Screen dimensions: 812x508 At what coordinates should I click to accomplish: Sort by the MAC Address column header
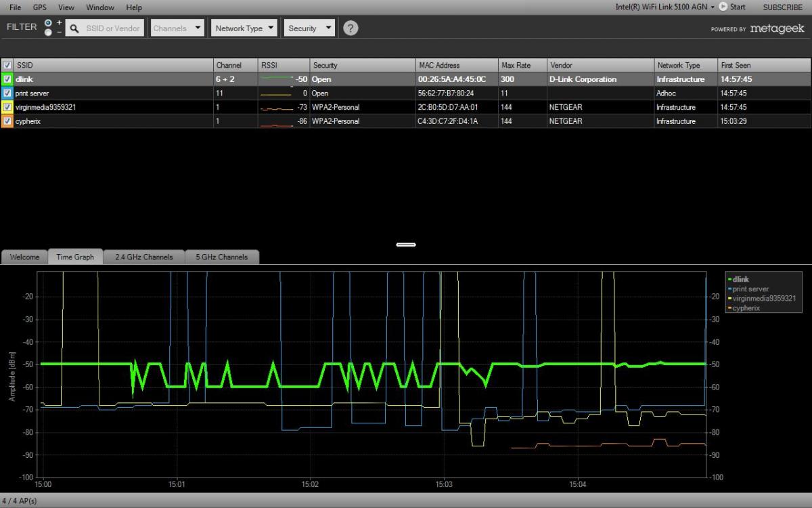(x=456, y=65)
